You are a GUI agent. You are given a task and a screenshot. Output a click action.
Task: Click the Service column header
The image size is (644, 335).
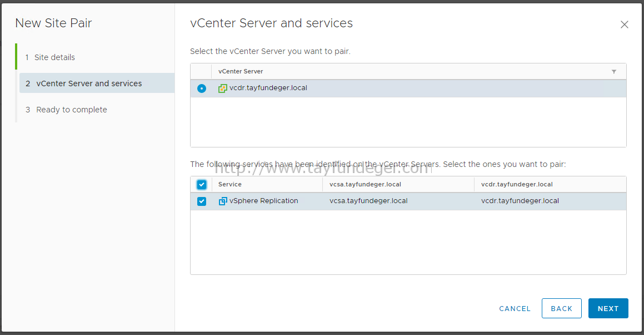(230, 184)
